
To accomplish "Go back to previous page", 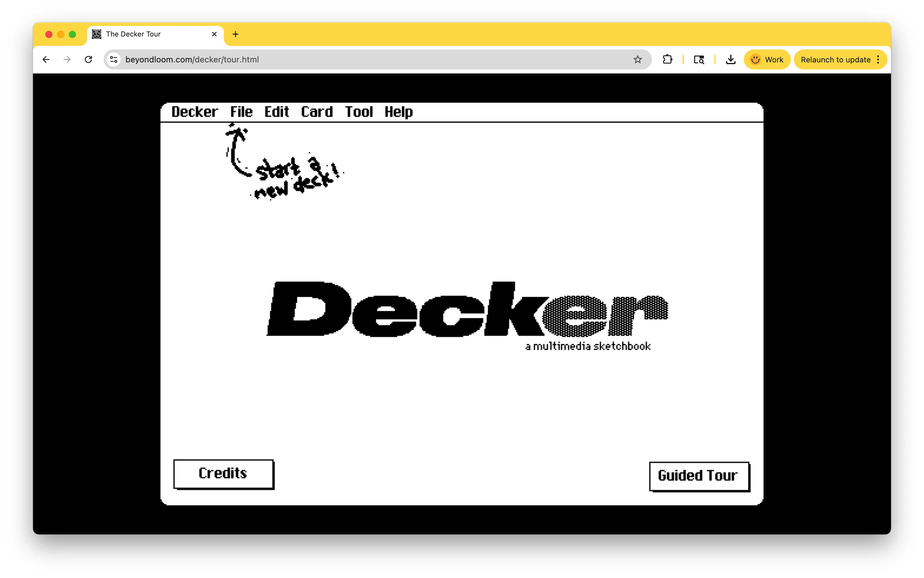I will pos(46,60).
